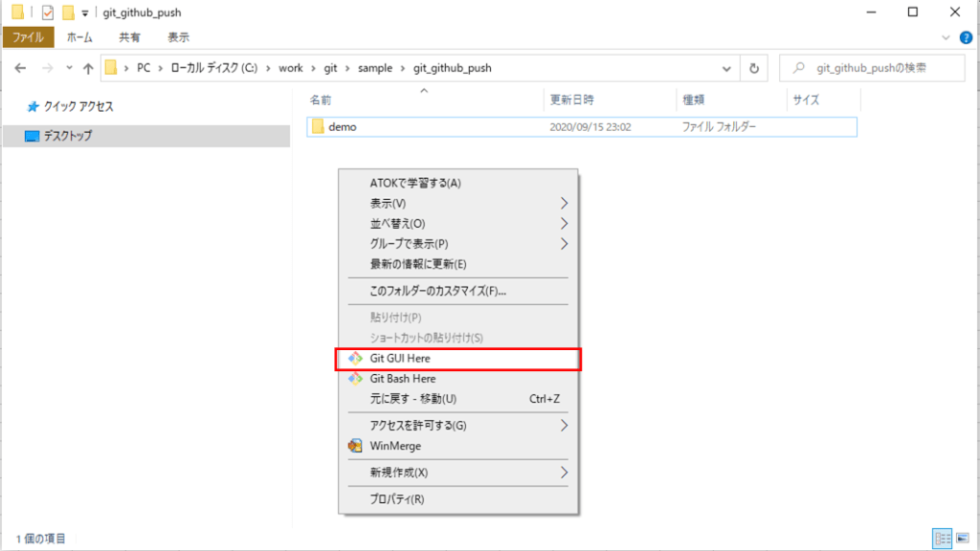
Task: Open the ホーム ribbon tab
Action: (x=79, y=37)
